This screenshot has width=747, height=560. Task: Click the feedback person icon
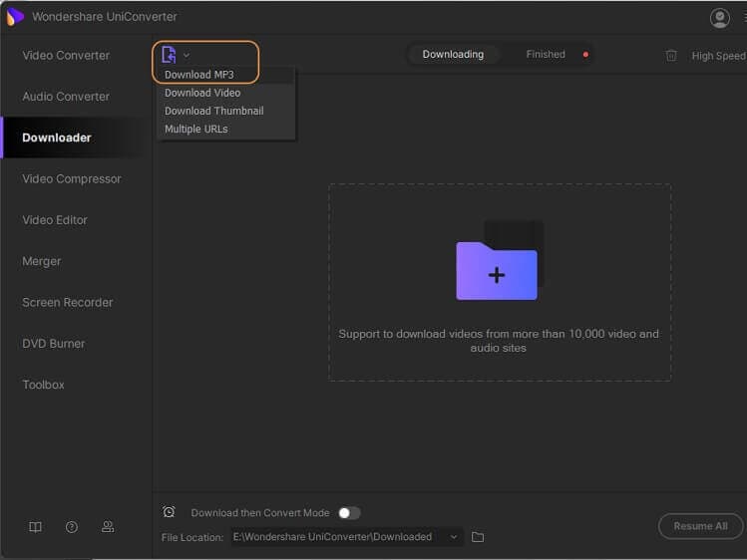[108, 526]
